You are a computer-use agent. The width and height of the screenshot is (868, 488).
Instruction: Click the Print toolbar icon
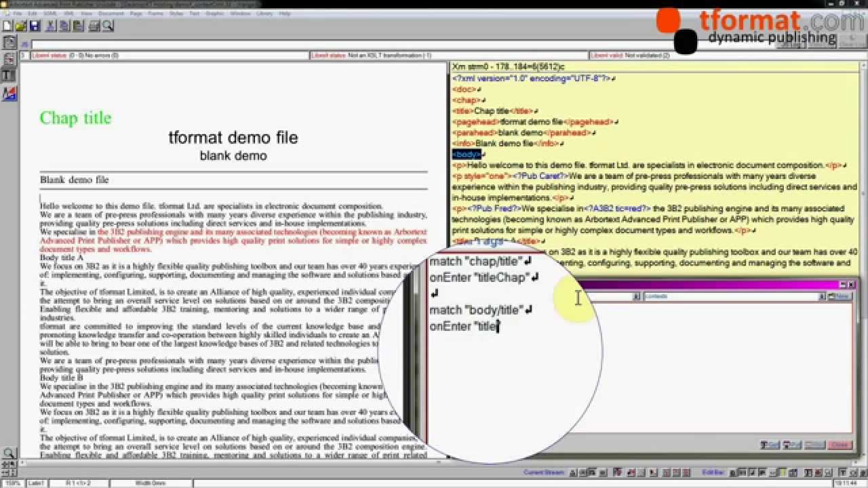pyautogui.click(x=94, y=26)
